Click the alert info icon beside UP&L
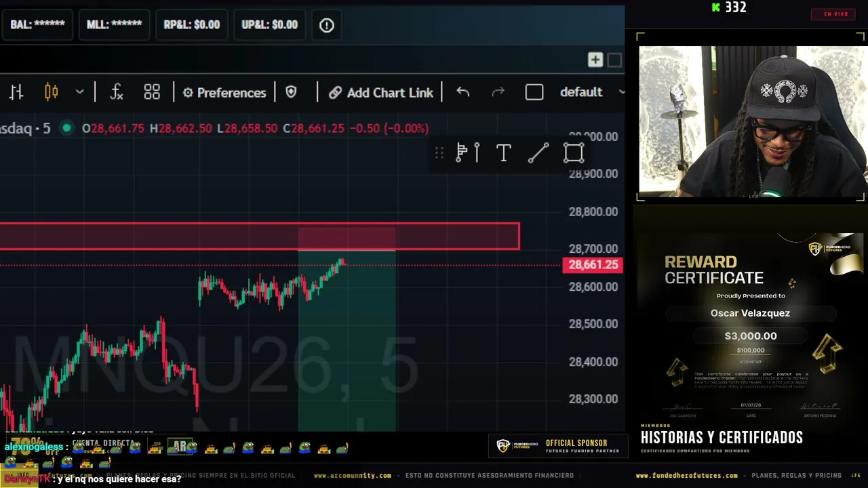The width and height of the screenshot is (868, 488). point(327,25)
